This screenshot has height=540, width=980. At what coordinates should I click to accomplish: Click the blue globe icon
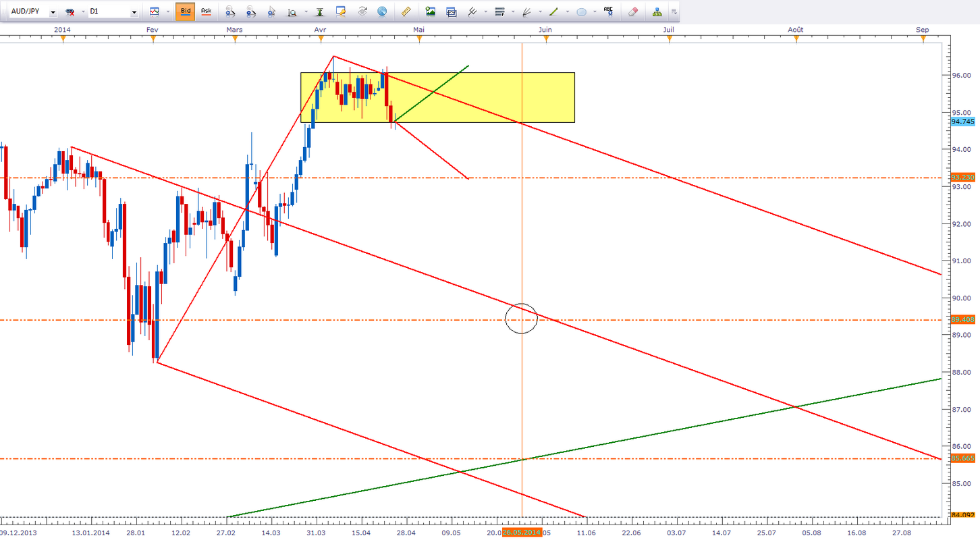tap(382, 11)
